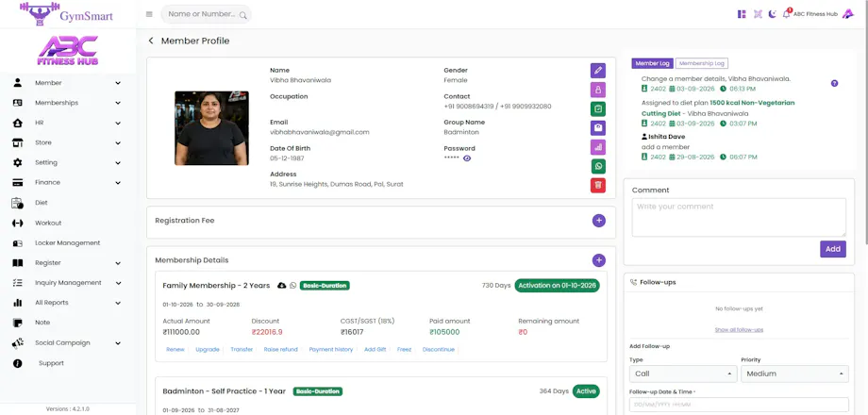Image resolution: width=868 pixels, height=415 pixels.
Task: Click the bar chart stats icon
Action: [598, 147]
